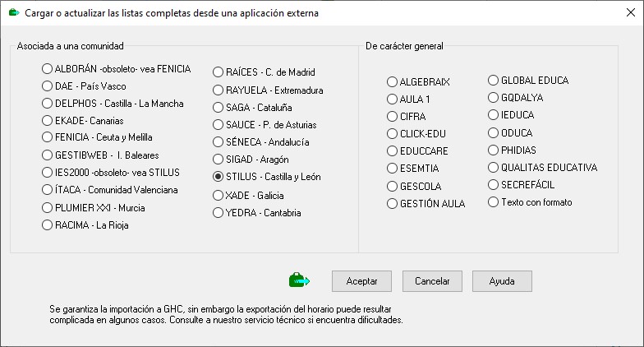The width and height of the screenshot is (644, 347).
Task: Select the CIFRA option
Action: coord(406,117)
